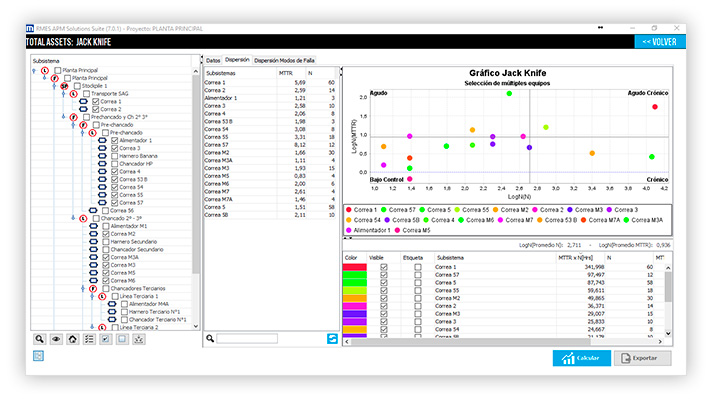Click the SP icon next to Stockpile 1

click(x=64, y=86)
